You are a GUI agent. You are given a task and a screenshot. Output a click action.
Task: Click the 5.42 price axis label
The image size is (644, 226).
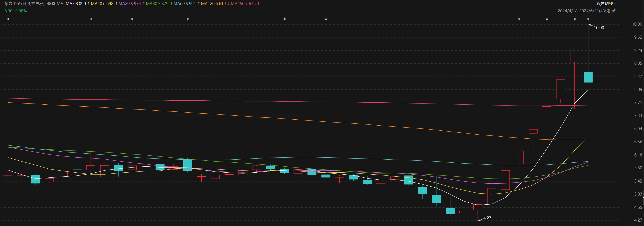638,181
